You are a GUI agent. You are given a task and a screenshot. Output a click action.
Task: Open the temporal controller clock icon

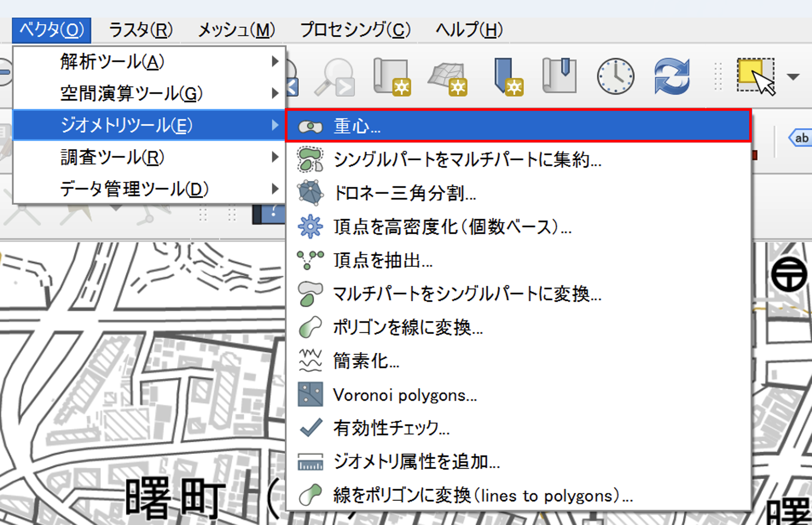click(615, 76)
